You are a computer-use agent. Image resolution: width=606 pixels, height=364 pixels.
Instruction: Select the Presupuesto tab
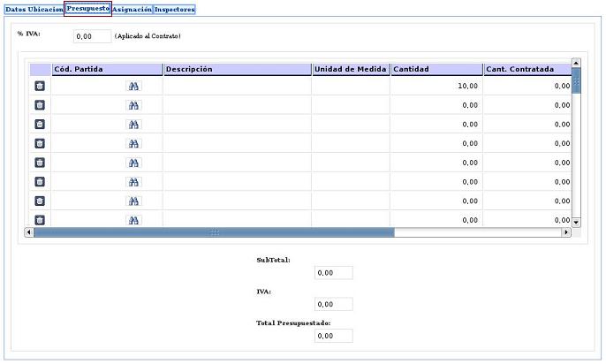point(87,9)
